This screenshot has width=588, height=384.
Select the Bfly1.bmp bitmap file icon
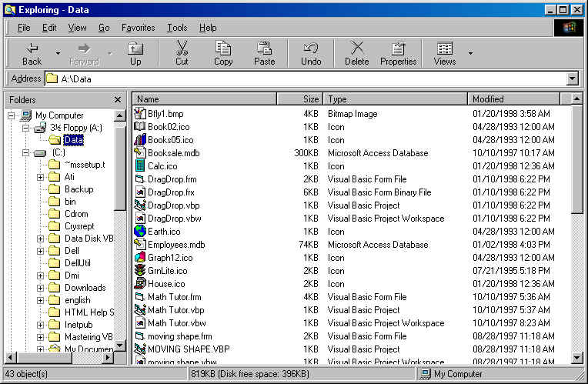tap(140, 113)
